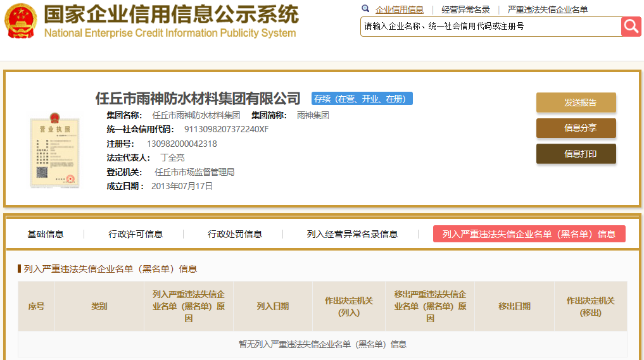Click the 信息打印 button
The image size is (644, 360).
pos(576,154)
